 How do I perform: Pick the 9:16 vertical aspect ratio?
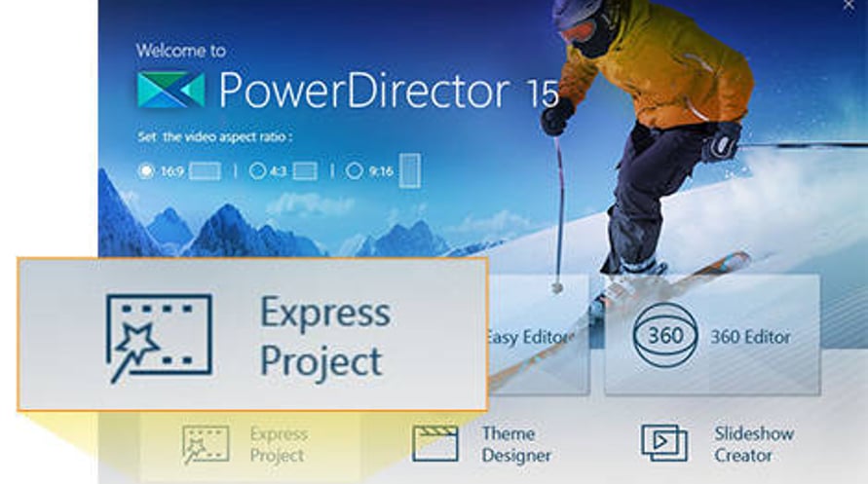coord(355,171)
